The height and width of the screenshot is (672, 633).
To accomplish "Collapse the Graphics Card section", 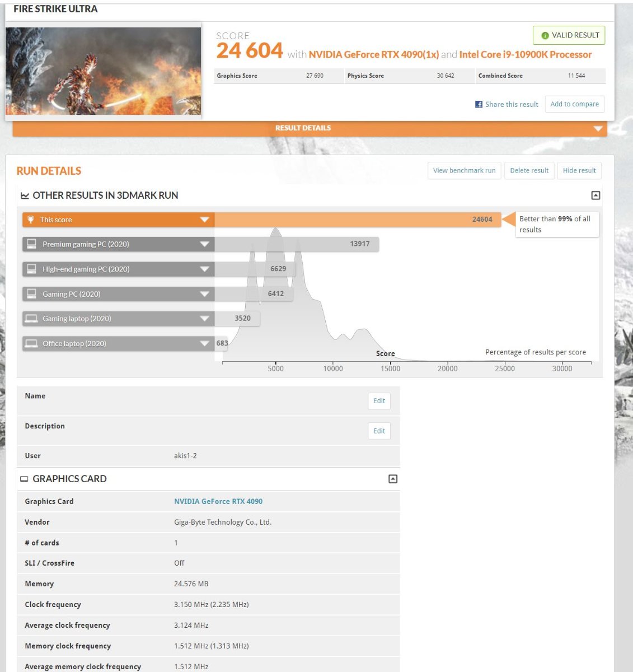I will click(x=393, y=479).
